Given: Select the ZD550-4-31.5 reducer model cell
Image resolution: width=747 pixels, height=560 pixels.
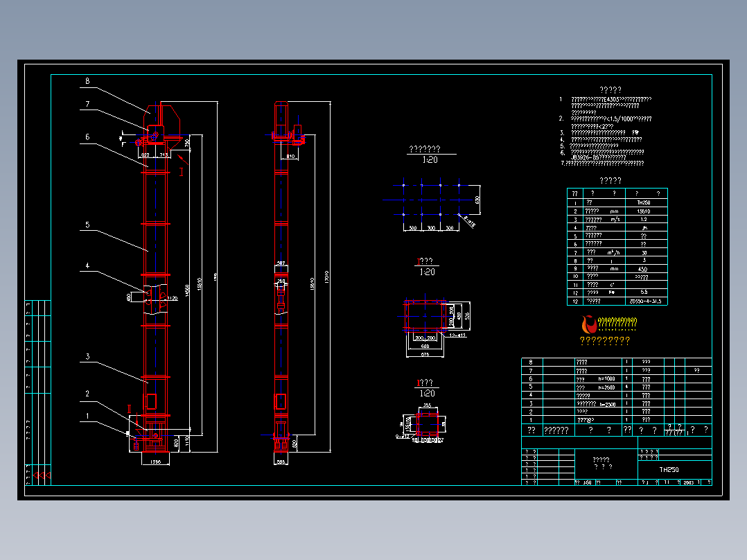Looking at the screenshot, I should click(x=646, y=301).
